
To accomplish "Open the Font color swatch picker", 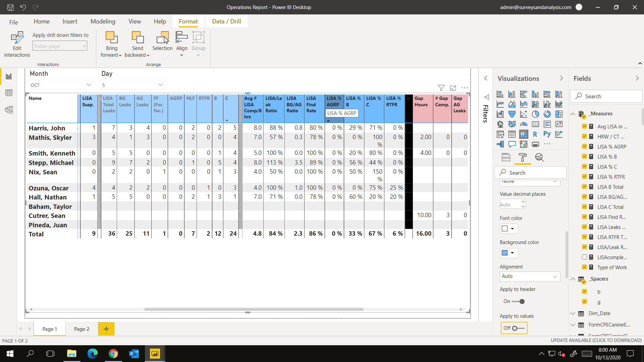I will click(x=509, y=229).
